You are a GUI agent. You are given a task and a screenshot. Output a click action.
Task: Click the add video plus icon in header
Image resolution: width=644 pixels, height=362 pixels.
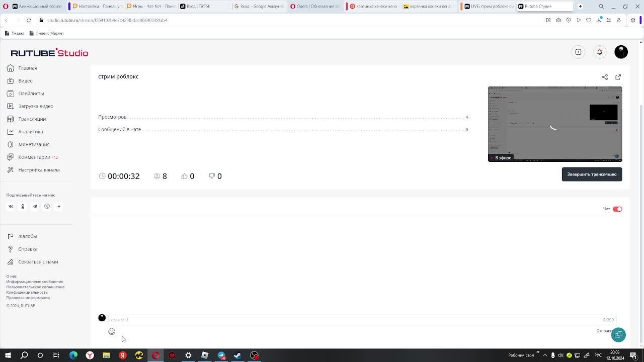pyautogui.click(x=578, y=52)
